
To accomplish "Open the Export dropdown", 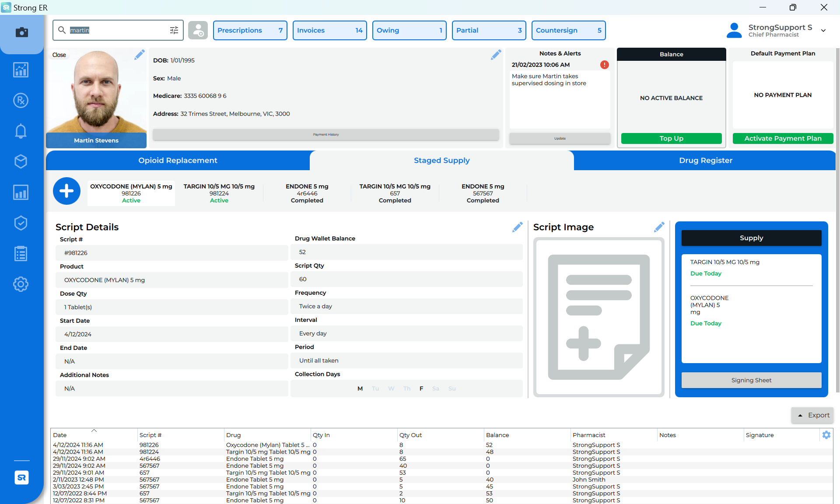I will pyautogui.click(x=812, y=415).
